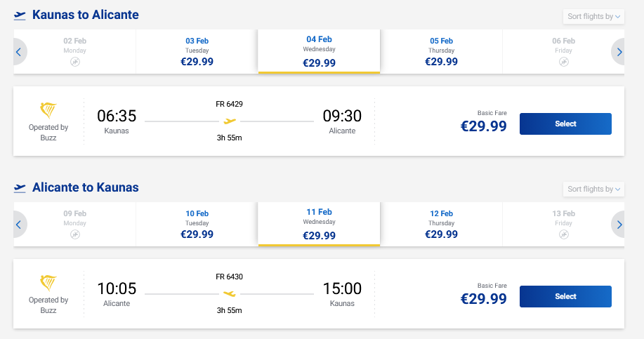The width and height of the screenshot is (644, 339).
Task: Click the no-flight icon under 13 Feb Friday
Action: (564, 235)
